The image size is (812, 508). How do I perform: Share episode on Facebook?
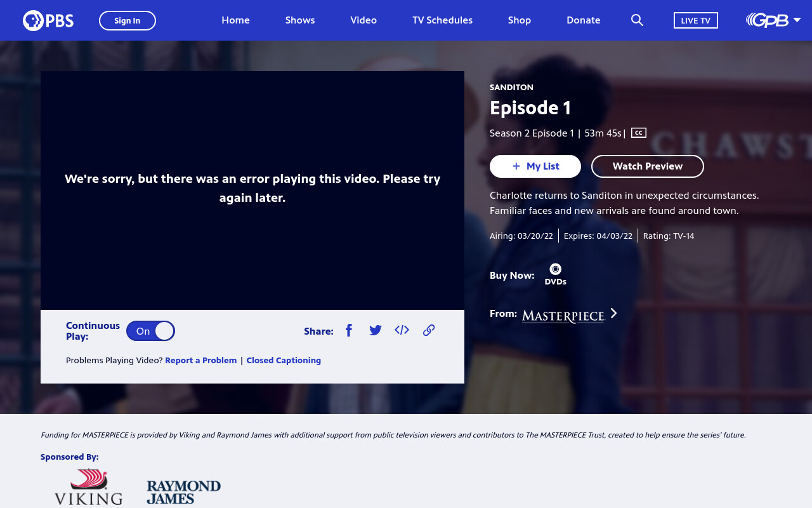pos(349,330)
